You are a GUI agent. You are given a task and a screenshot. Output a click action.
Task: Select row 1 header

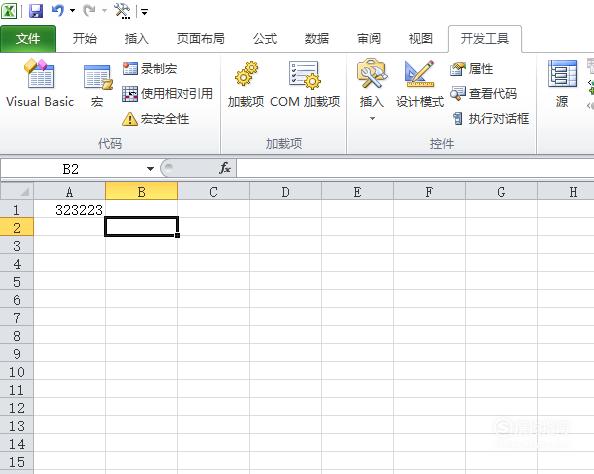click(x=17, y=210)
